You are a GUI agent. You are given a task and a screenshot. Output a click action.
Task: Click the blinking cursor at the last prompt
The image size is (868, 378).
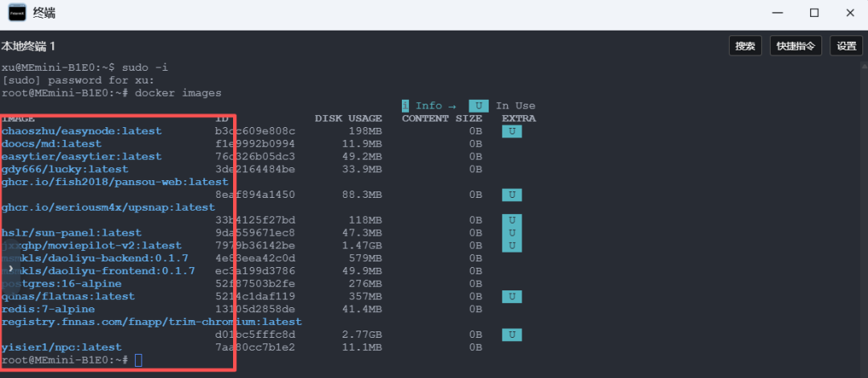(x=138, y=360)
